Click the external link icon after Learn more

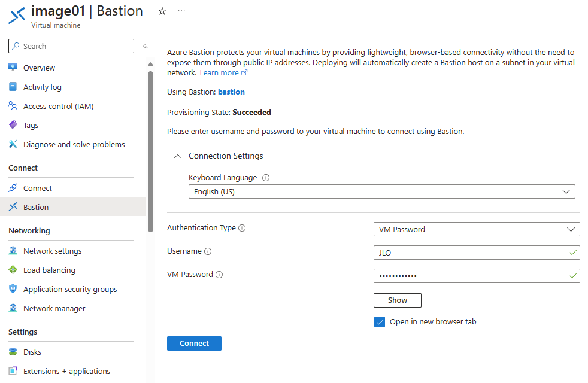click(x=244, y=72)
